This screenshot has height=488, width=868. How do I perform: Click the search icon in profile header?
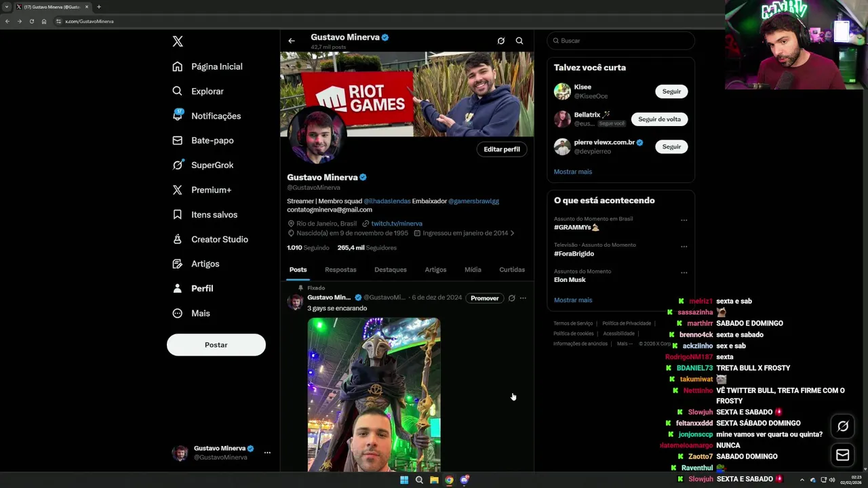tap(519, 41)
